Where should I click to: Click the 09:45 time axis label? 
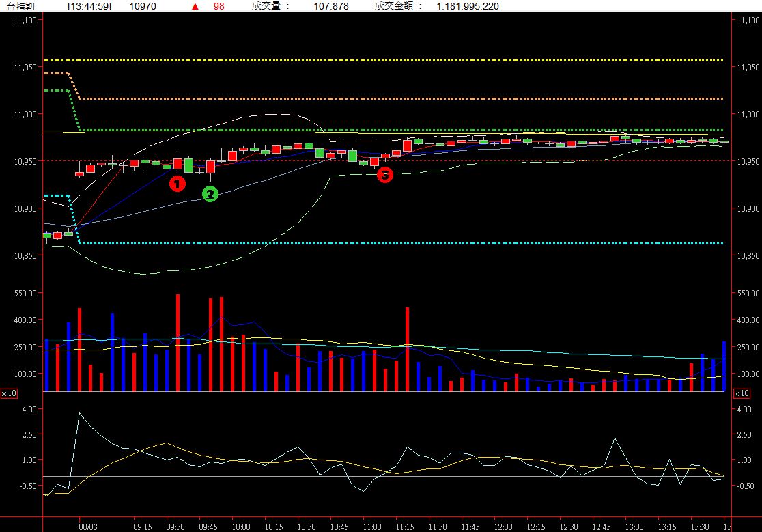click(x=208, y=527)
